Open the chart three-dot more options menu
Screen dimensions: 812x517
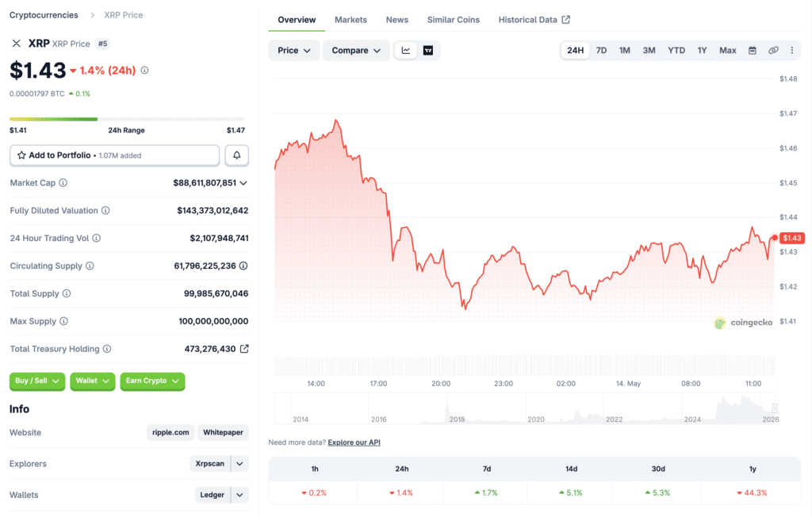792,50
